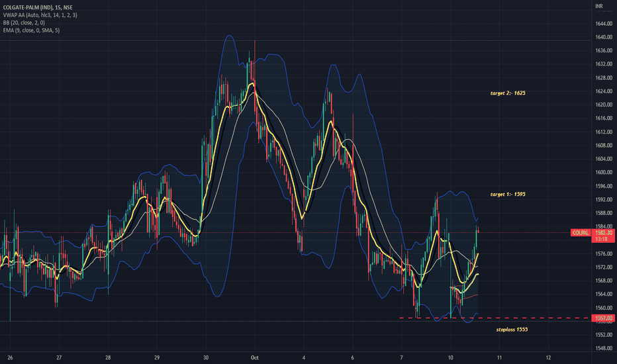Click the red 1557.00 price line label
Image resolution: width=617 pixels, height=364 pixels.
point(604,318)
